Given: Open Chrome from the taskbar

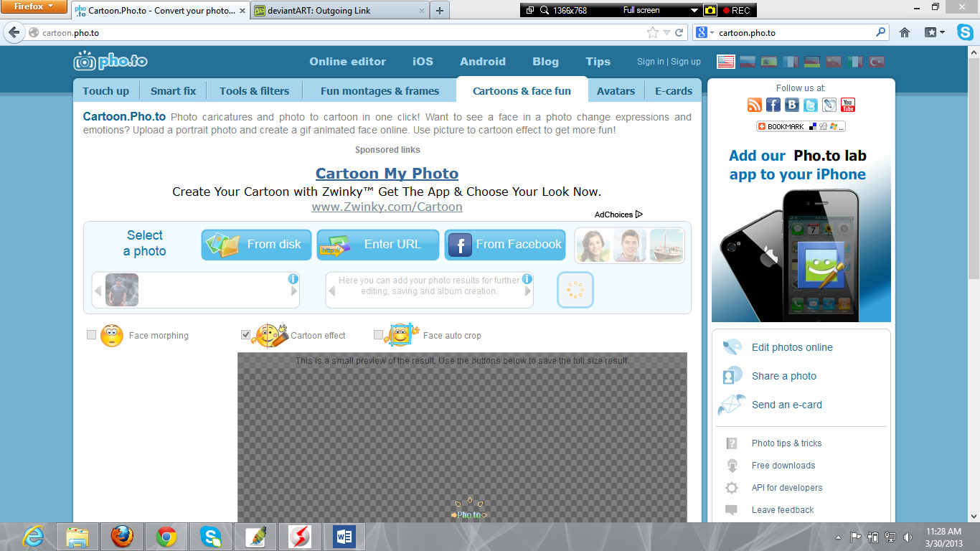Looking at the screenshot, I should [x=166, y=536].
